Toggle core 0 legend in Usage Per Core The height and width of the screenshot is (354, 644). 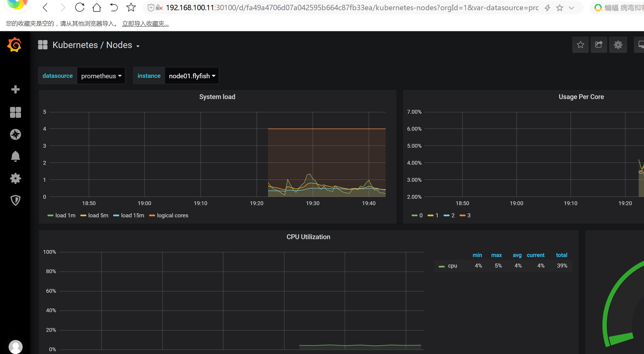[x=421, y=215]
